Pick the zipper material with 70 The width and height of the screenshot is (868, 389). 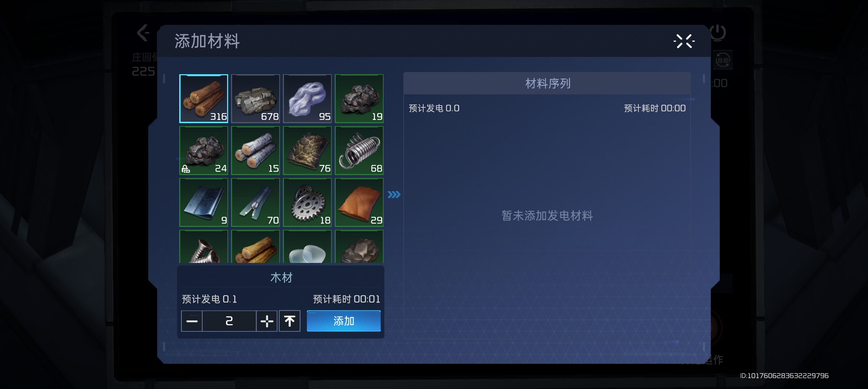click(x=256, y=202)
